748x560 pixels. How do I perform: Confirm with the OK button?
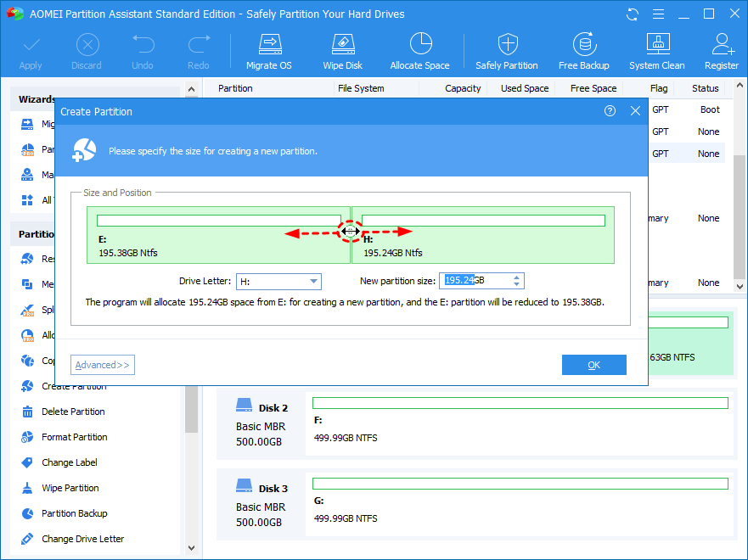594,365
